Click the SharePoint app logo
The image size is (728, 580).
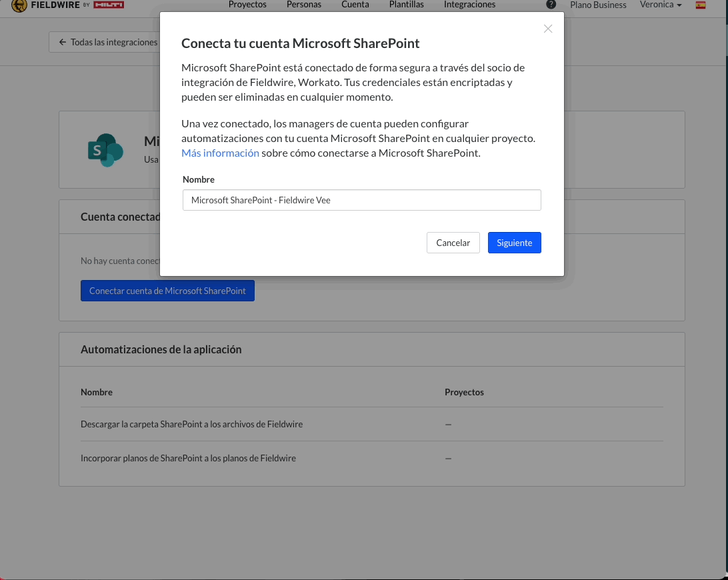pyautogui.click(x=105, y=150)
